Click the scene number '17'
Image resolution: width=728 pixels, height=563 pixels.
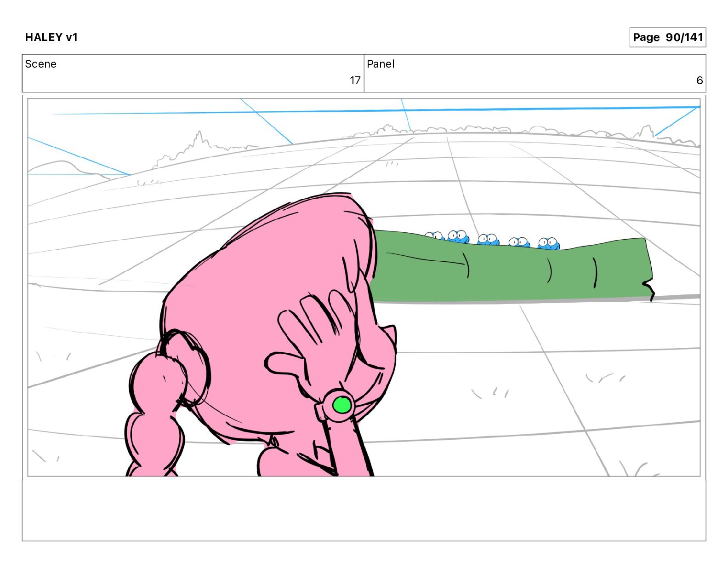[355, 80]
